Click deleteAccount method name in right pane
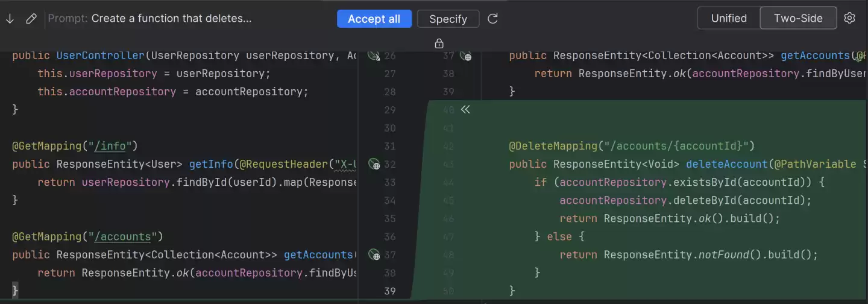Screen dimensions: 868x304 tap(726, 164)
